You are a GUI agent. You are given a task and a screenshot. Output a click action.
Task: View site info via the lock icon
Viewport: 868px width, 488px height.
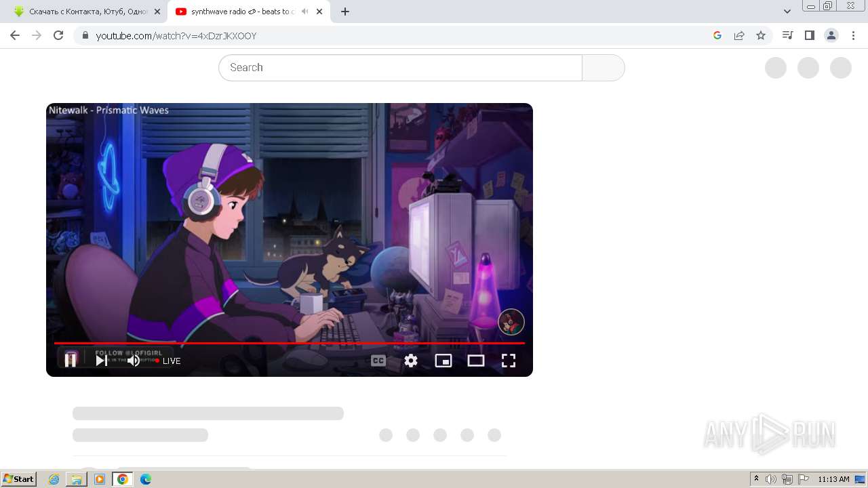click(85, 35)
